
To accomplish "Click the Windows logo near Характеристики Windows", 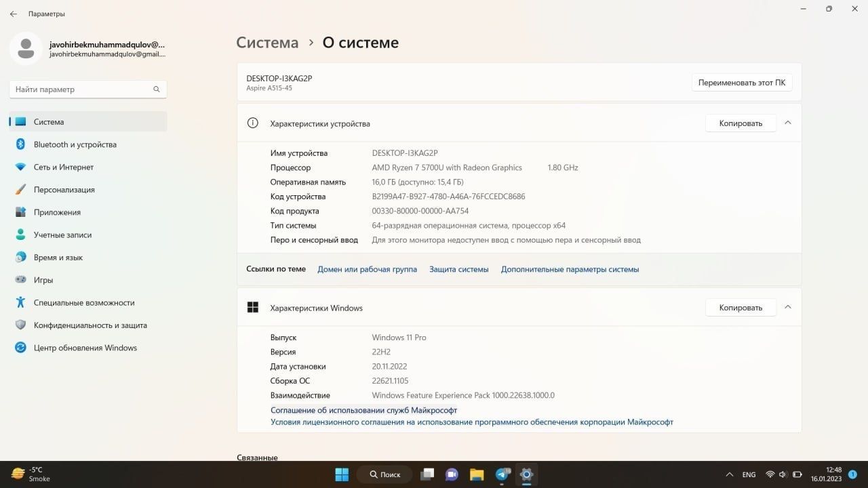I will pyautogui.click(x=252, y=308).
